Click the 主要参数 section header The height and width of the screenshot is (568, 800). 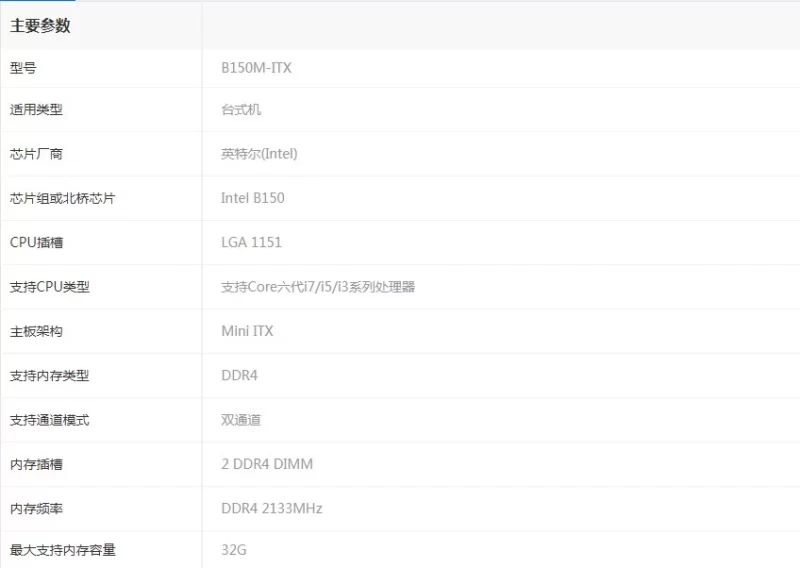tap(40, 26)
